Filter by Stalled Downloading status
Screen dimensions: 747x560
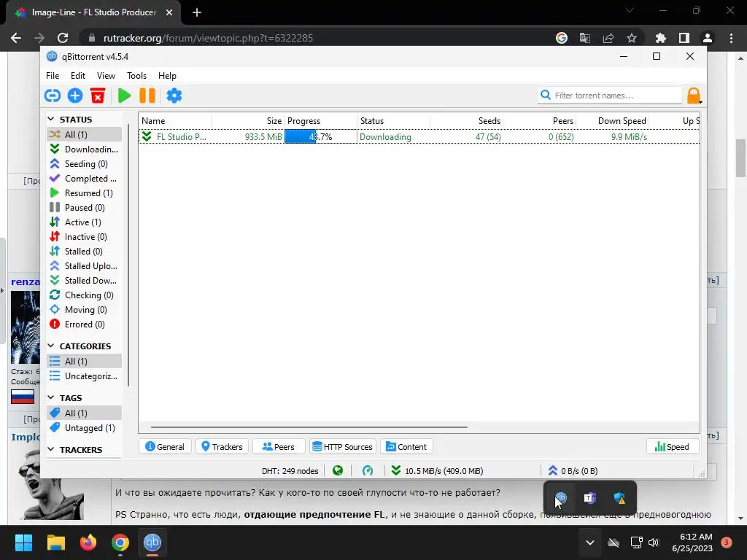point(84,281)
